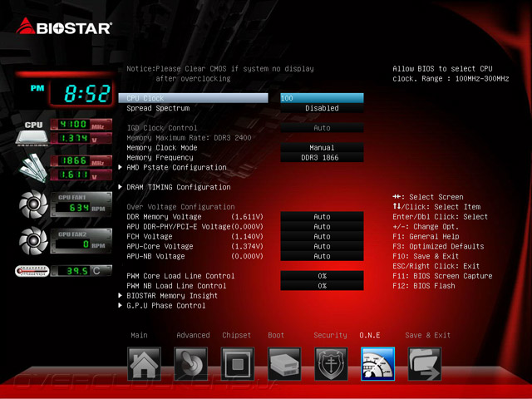Click the Memory Maximum Rate DDR3 2400 text

(x=189, y=138)
